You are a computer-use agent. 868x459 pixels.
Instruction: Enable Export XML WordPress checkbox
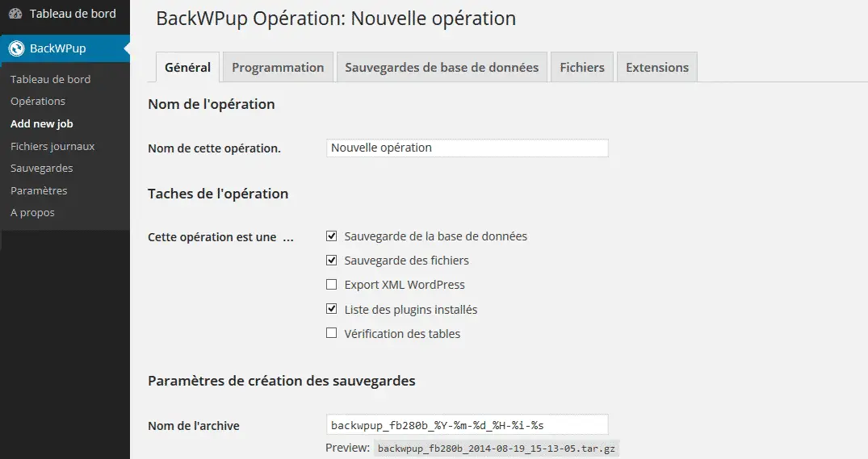click(332, 284)
